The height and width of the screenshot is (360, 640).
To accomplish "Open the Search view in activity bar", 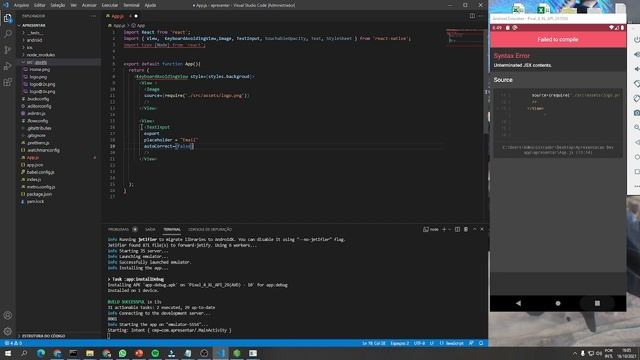I will 8,34.
